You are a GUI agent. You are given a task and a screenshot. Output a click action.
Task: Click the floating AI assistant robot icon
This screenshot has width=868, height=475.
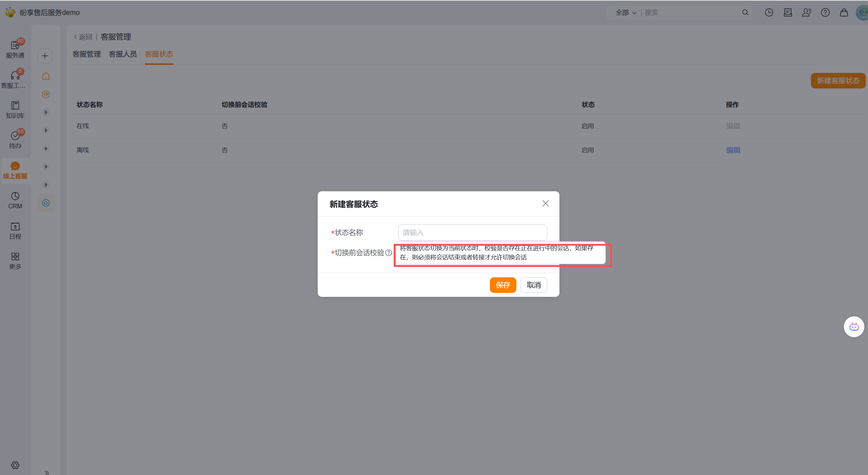click(x=854, y=326)
